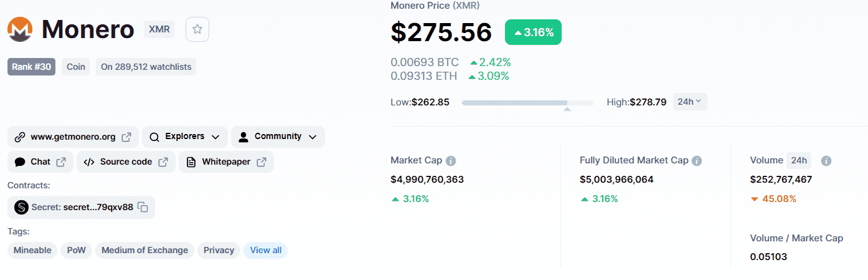Click the Fully Diluted Market Cap info icon

[x=697, y=160]
